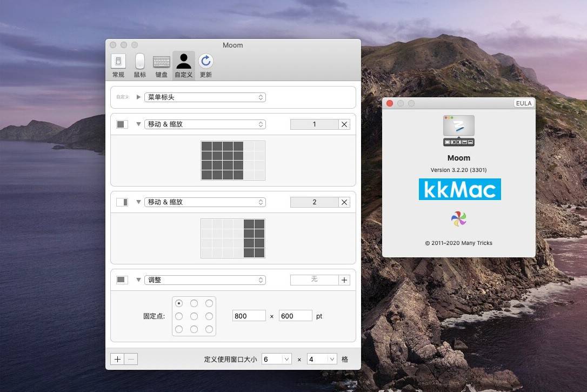Click the EULA tab in the about window
Viewport: 587px width, 392px height.
tap(523, 103)
